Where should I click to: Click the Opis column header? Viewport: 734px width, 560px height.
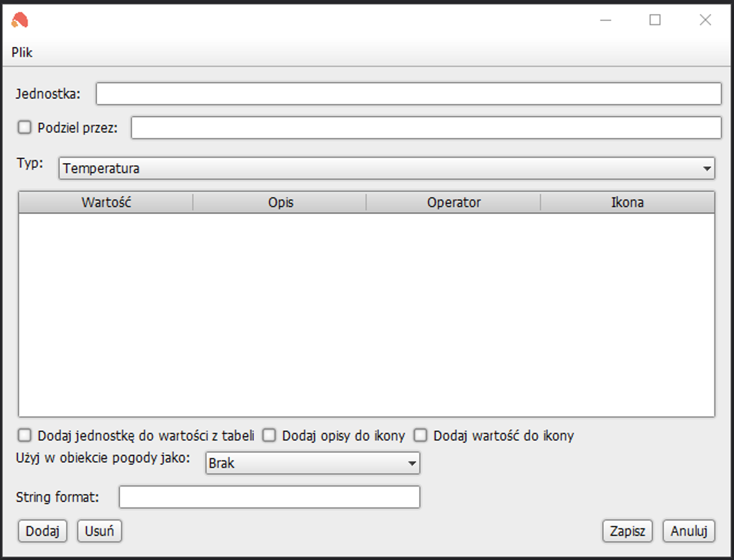click(x=280, y=203)
